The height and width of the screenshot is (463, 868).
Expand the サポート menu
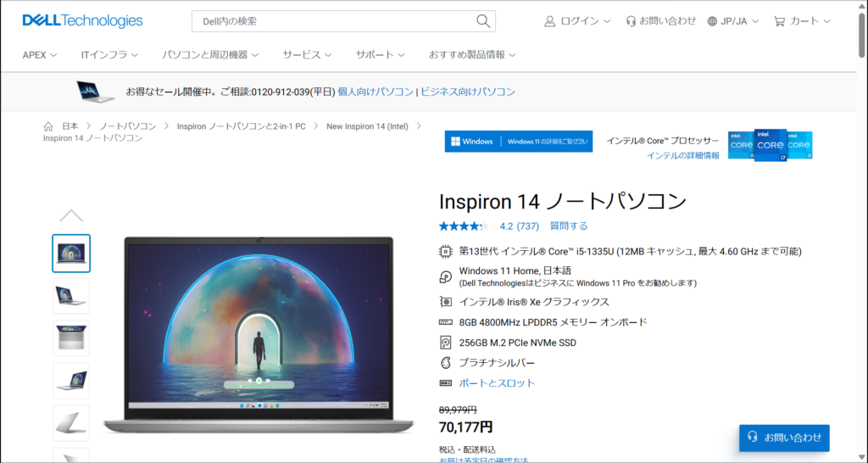point(381,55)
